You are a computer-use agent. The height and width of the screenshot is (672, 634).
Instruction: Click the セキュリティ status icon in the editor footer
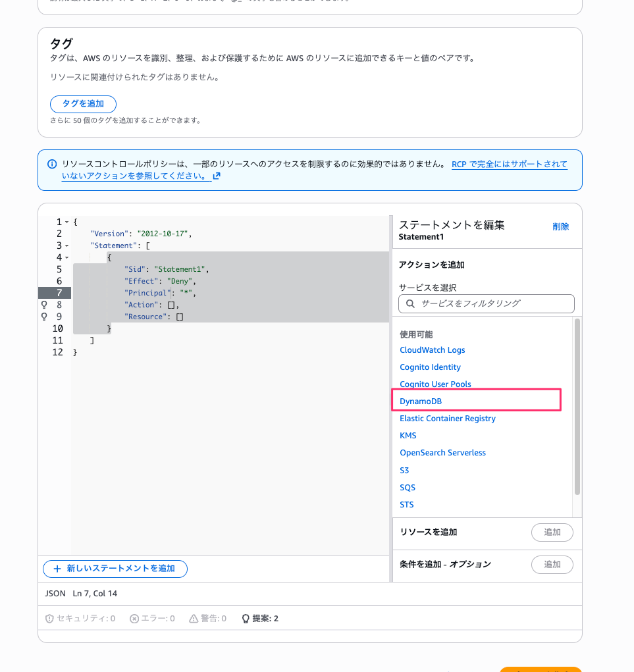[50, 618]
